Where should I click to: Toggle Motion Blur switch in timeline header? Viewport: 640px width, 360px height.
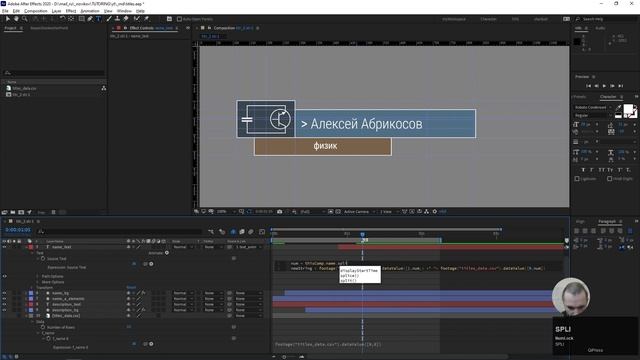pos(251,232)
